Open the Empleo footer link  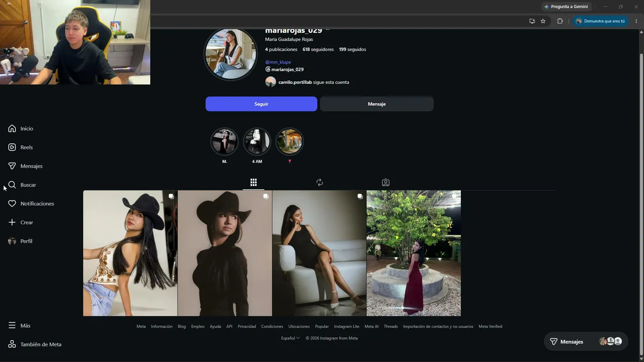[x=198, y=326]
